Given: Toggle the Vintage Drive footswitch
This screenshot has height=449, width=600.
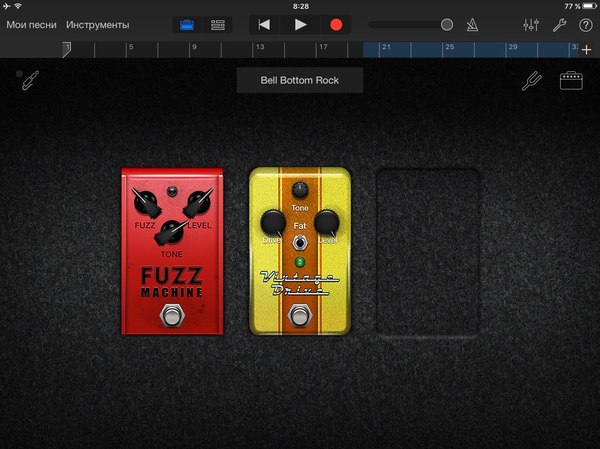Looking at the screenshot, I should (299, 316).
